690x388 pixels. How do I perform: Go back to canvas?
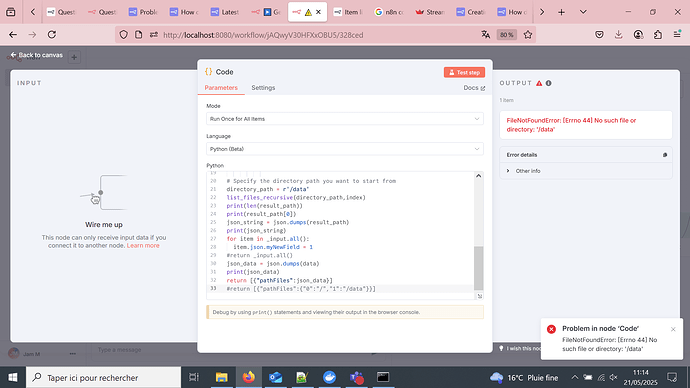click(37, 55)
